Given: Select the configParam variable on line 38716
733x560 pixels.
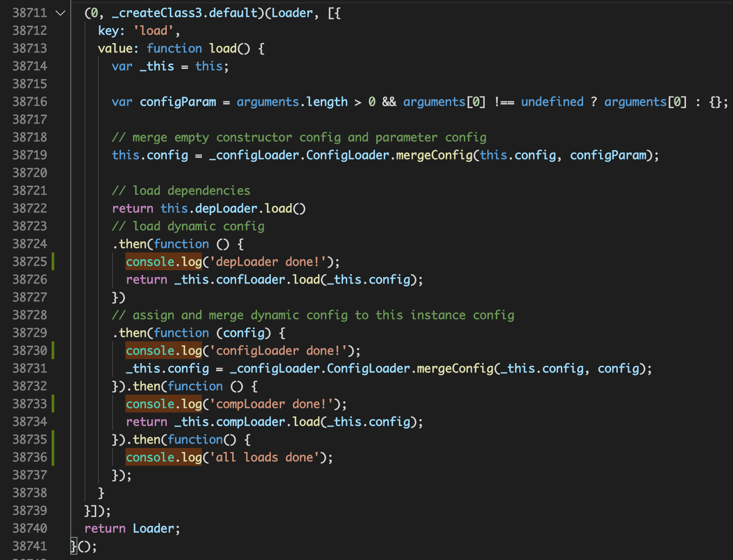Looking at the screenshot, I should (x=178, y=101).
